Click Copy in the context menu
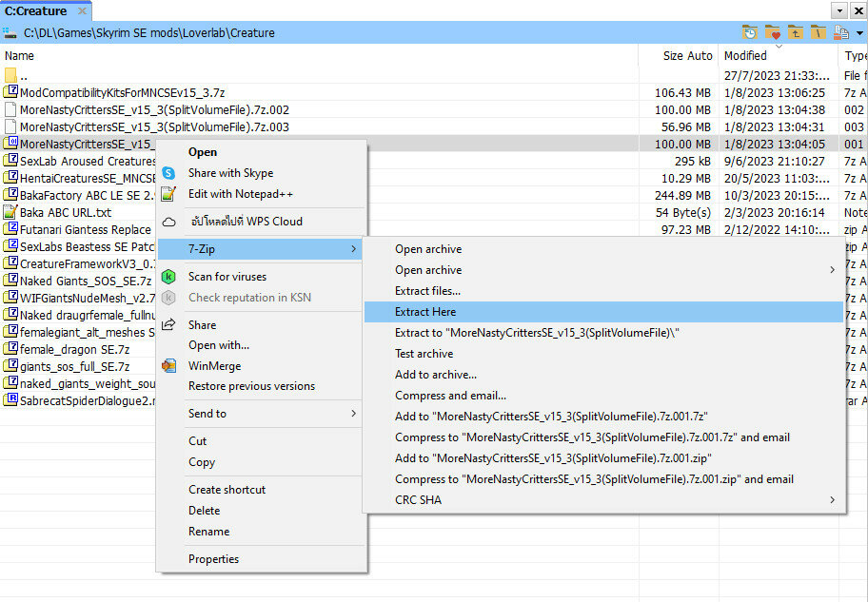 click(260, 462)
